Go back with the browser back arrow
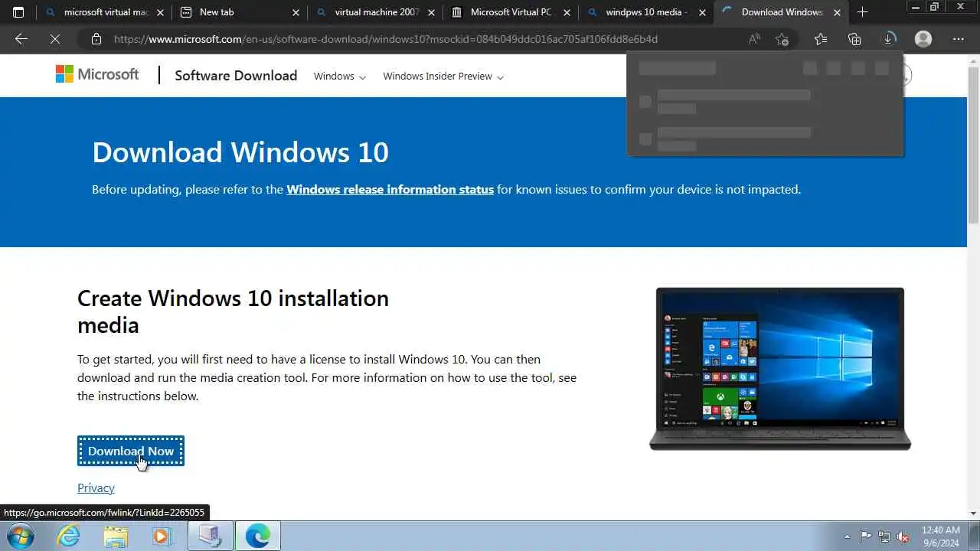This screenshot has height=551, width=980. (x=21, y=39)
